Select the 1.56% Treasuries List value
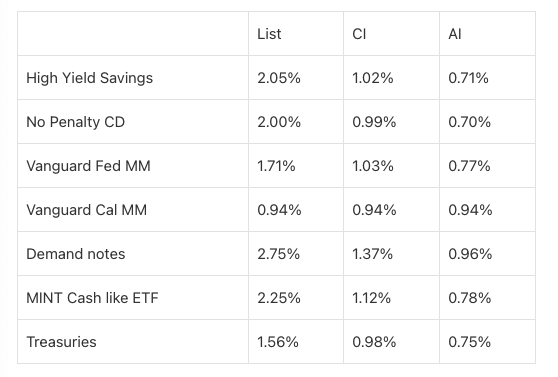 click(278, 342)
